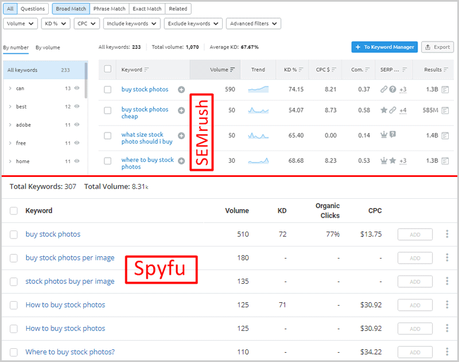
Task: Click the link SERP feature icon in first row
Action: [384, 89]
